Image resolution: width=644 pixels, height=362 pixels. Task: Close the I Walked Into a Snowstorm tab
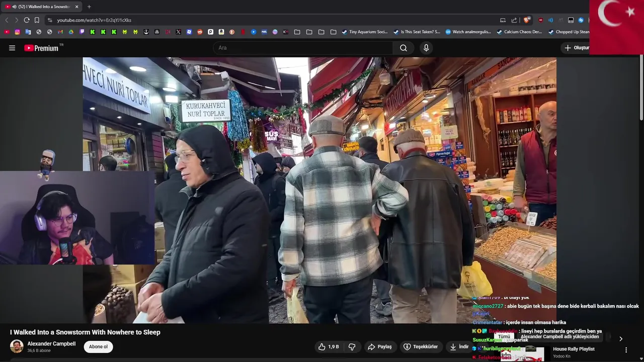point(76,7)
